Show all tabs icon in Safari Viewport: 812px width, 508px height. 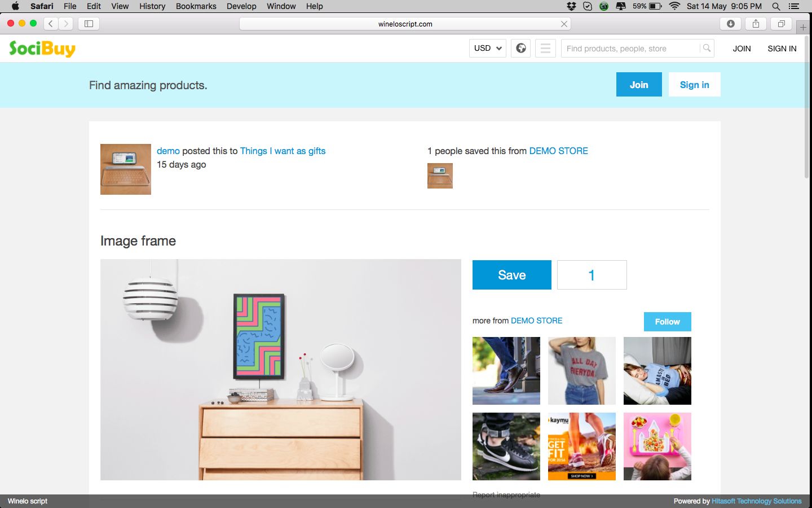[x=781, y=24]
